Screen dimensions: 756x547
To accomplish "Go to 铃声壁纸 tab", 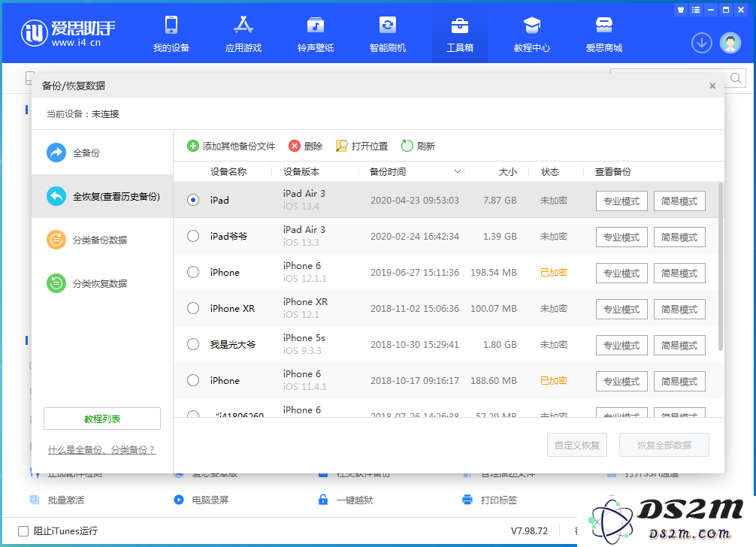I will pyautogui.click(x=316, y=34).
